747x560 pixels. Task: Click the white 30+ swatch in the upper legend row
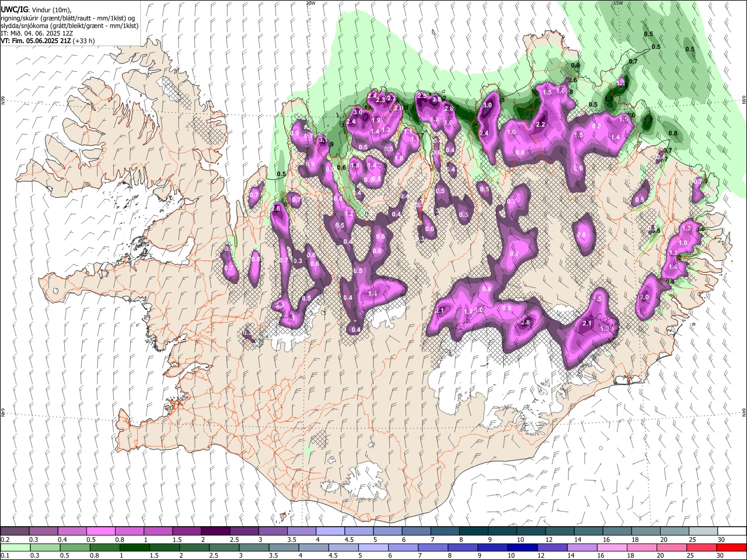pos(731,531)
